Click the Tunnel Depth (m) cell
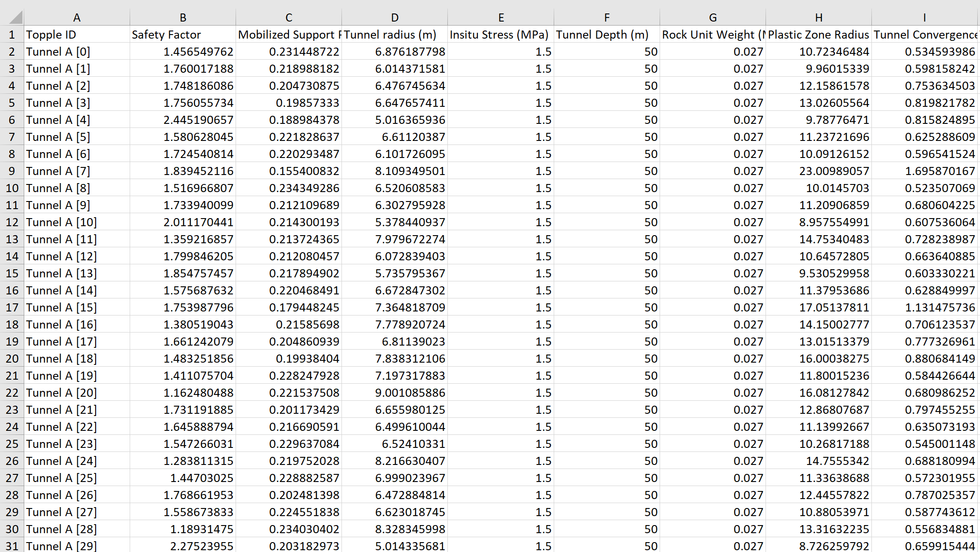Image resolution: width=980 pixels, height=552 pixels. (606, 35)
